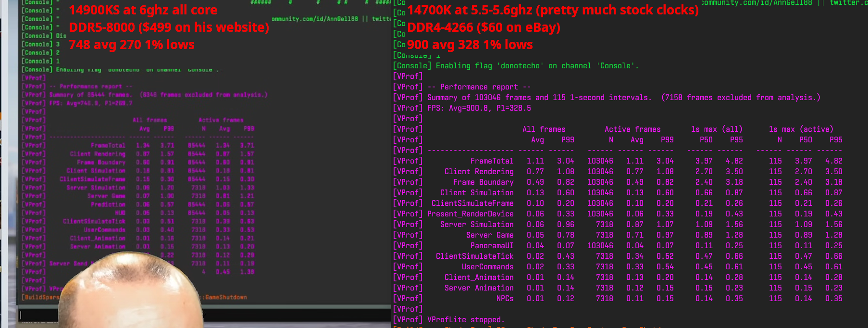Screen dimensions: 868x328
Task: Click 'Client Rendering' label in right console
Action: (479, 172)
